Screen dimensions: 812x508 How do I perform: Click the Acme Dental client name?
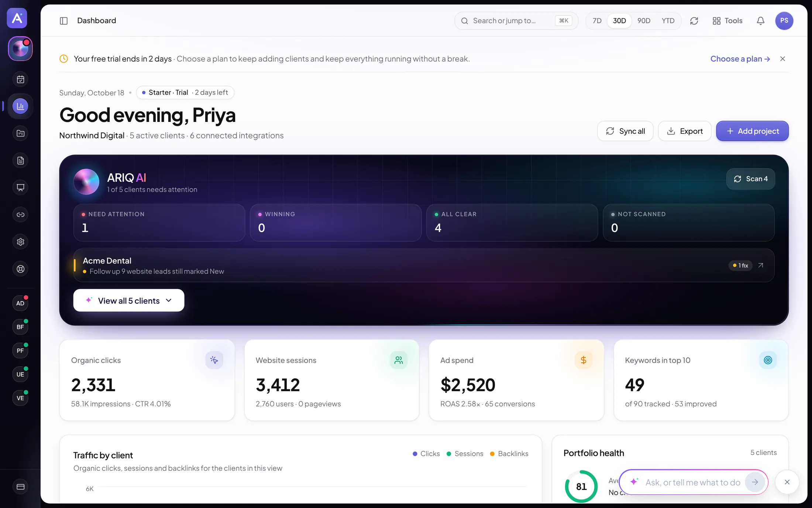pos(107,260)
